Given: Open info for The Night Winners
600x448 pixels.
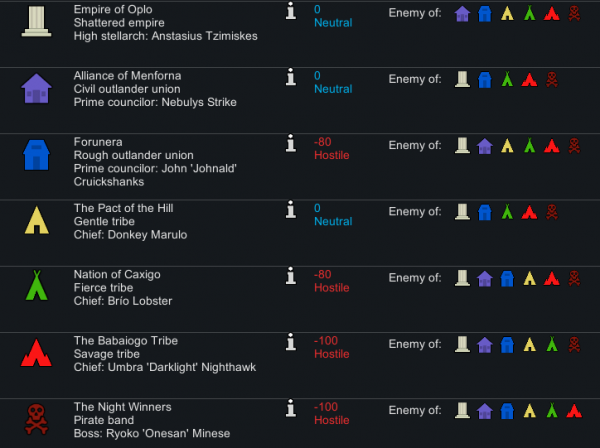Looking at the screenshot, I should [x=291, y=408].
